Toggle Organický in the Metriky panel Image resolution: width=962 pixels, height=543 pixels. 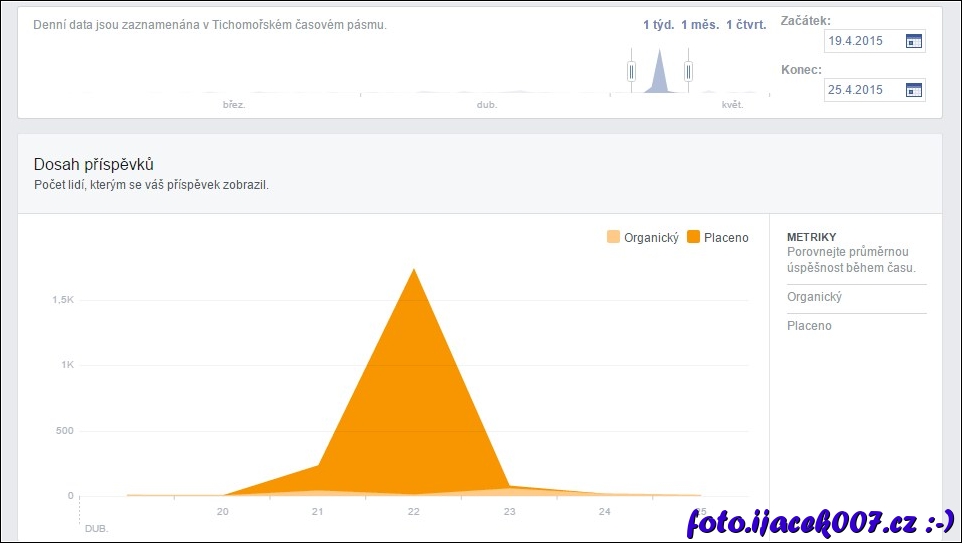815,297
